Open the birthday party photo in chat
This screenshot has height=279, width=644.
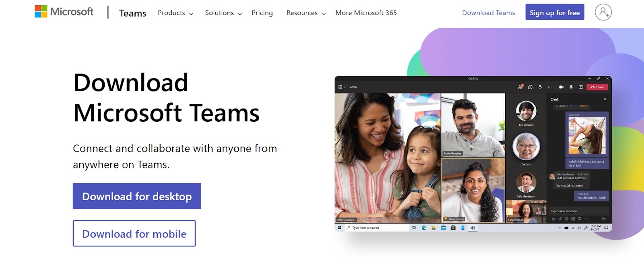[x=587, y=136]
